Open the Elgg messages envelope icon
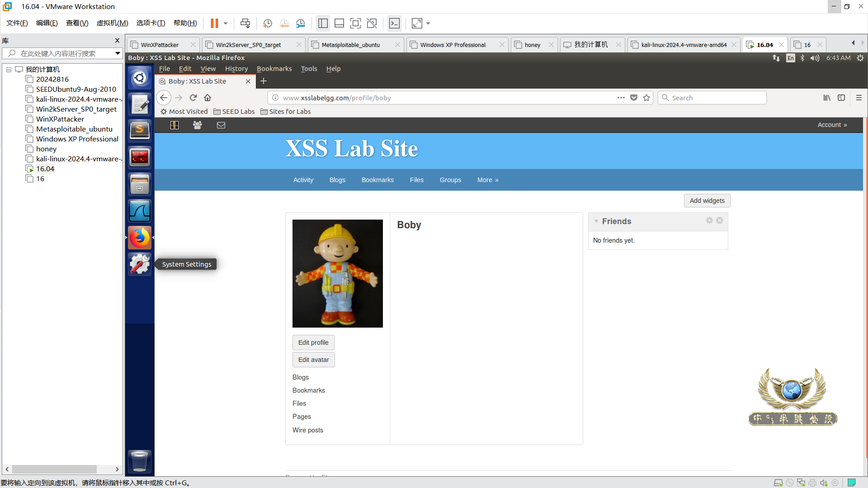The image size is (868, 488). click(221, 125)
